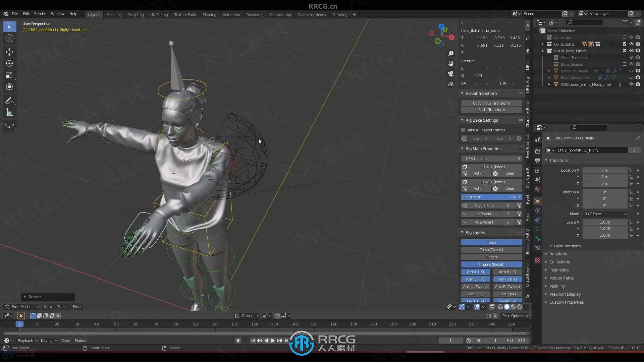Select the Cursor tool in toolbar
The image size is (644, 362).
tap(9, 39)
